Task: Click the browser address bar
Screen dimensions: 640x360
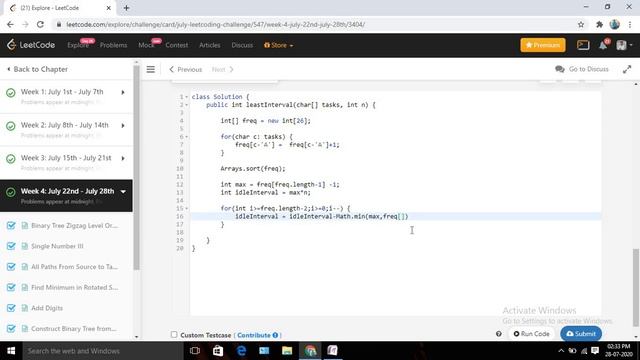Action: 314,24
